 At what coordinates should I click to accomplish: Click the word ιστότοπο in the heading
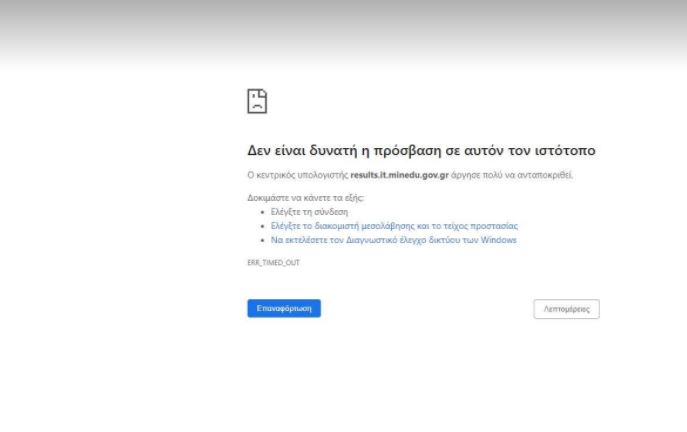pyautogui.click(x=565, y=151)
